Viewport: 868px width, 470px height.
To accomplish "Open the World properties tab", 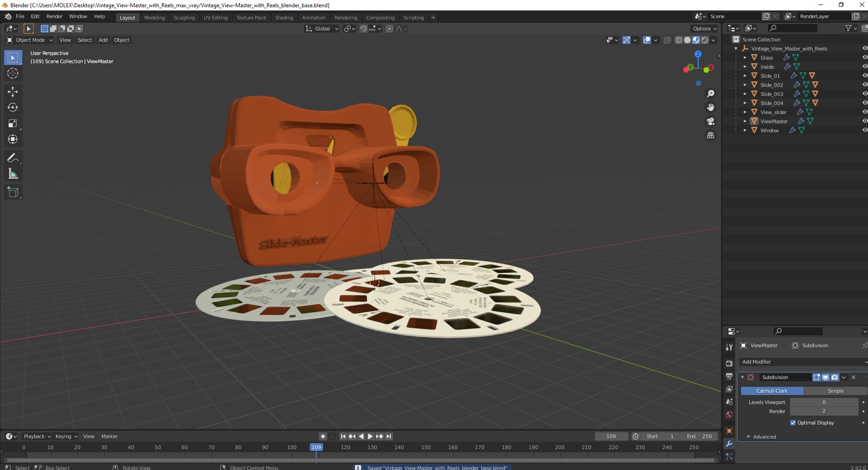I will click(x=729, y=415).
